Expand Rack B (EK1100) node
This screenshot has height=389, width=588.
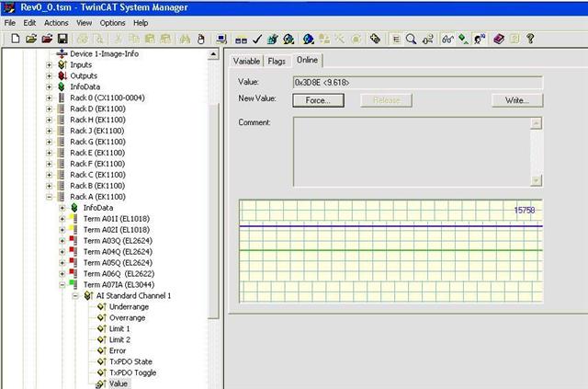[49, 186]
